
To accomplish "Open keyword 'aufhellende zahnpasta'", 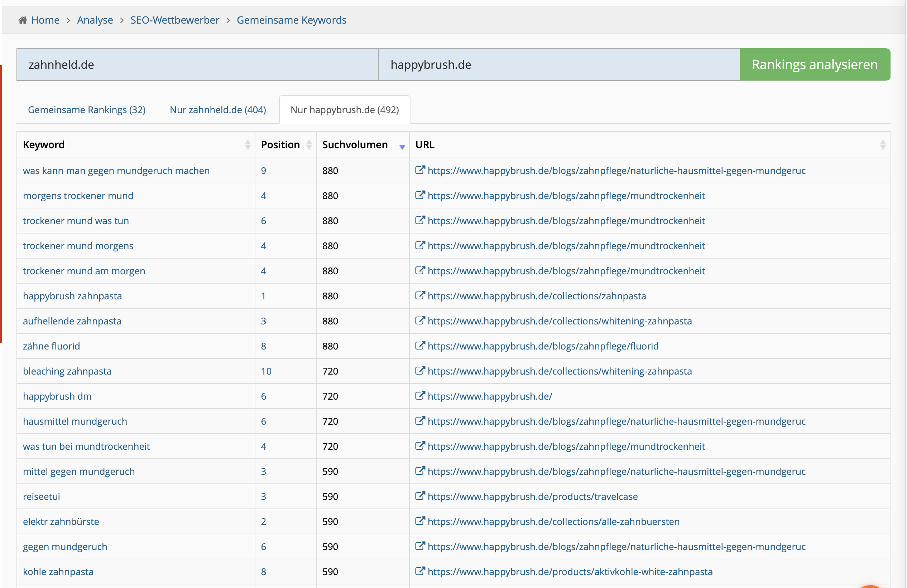I will [x=72, y=321].
